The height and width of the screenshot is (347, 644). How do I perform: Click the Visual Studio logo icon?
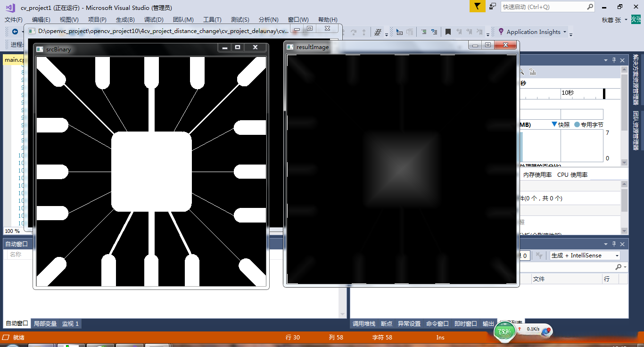tap(9, 7)
